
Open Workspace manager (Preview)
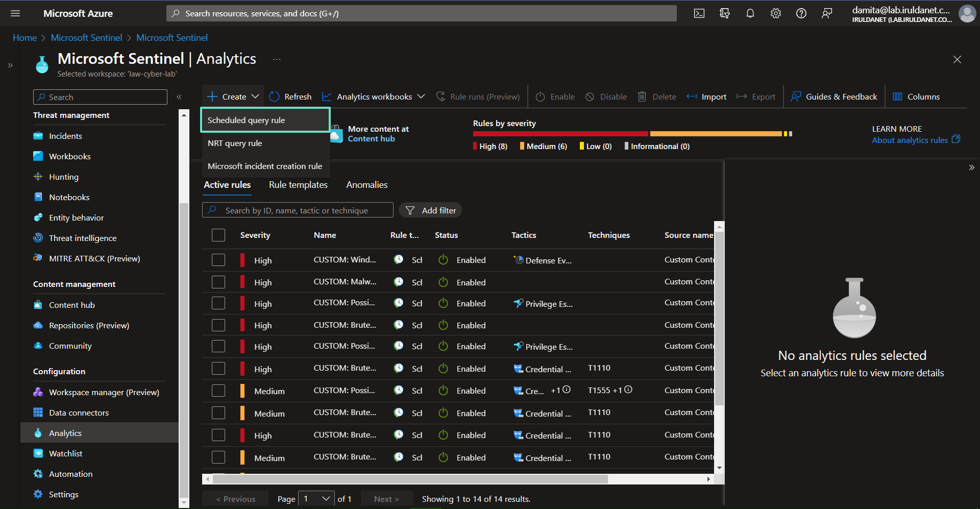click(104, 392)
